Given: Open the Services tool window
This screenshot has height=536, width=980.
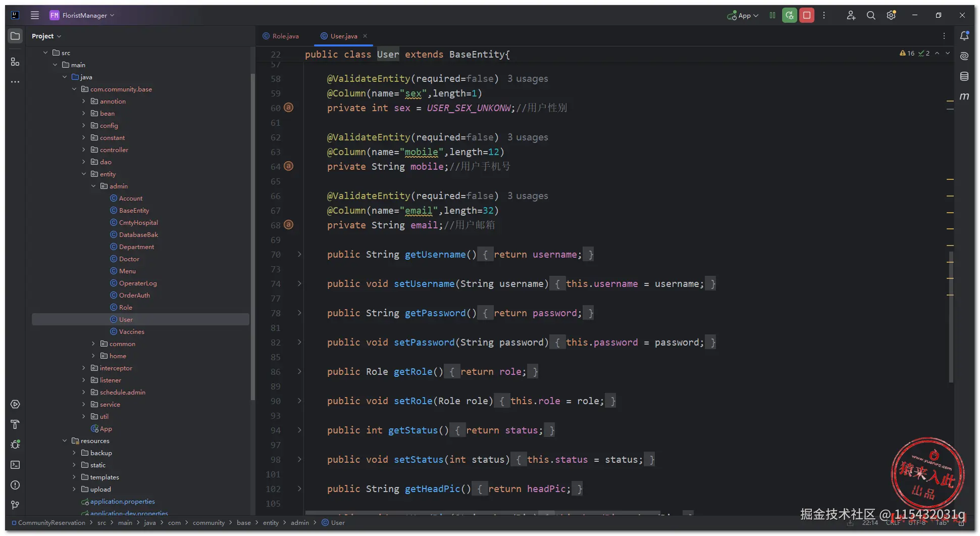Looking at the screenshot, I should coord(15,404).
